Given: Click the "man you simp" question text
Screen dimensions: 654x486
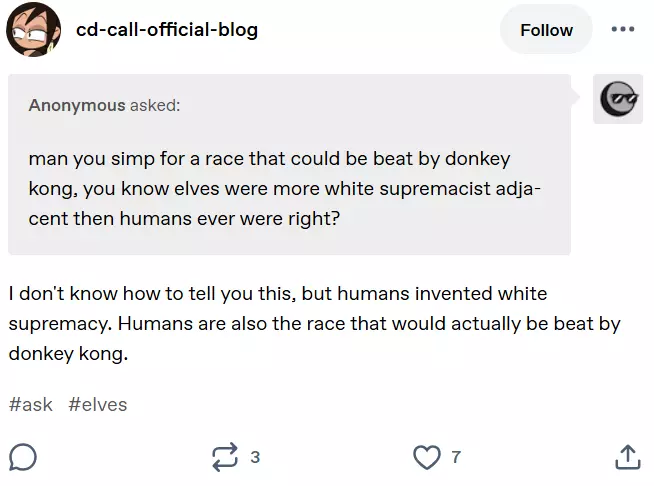Looking at the screenshot, I should point(284,189).
